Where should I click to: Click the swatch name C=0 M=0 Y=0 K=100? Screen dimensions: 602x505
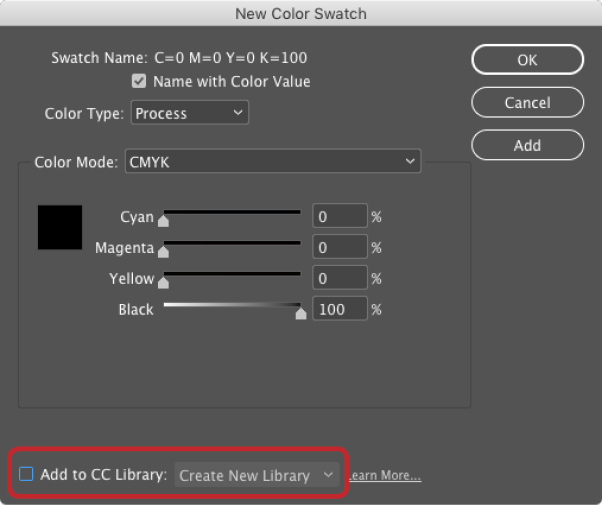231,58
